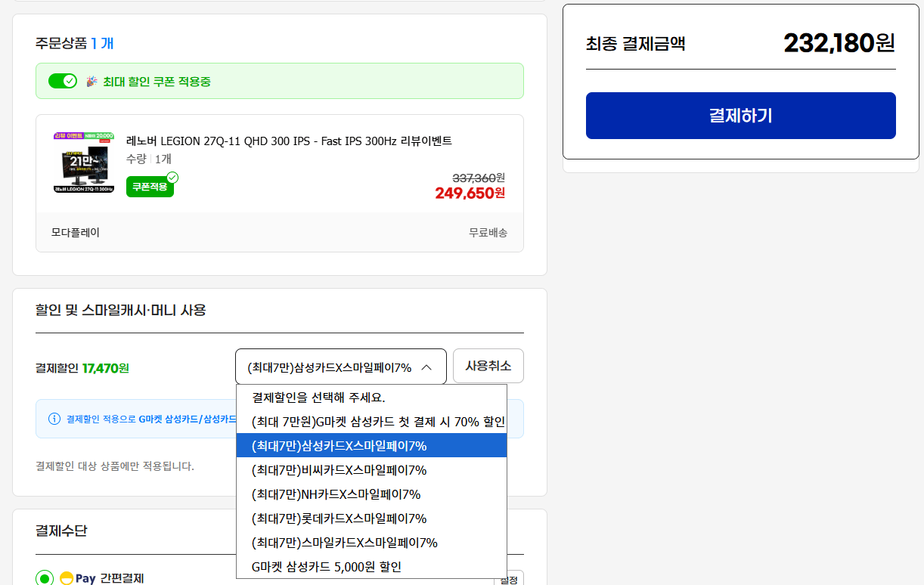Click the checkmark on 쿠폰적용 badge
This screenshot has height=585, width=924.
coord(172,178)
